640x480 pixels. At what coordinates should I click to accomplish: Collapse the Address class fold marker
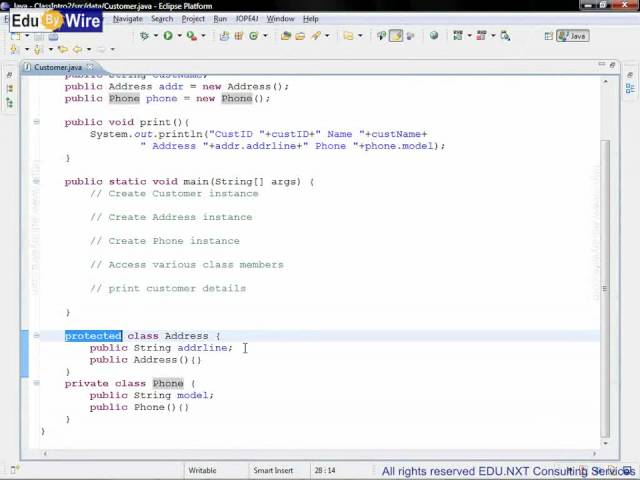tap(36, 336)
